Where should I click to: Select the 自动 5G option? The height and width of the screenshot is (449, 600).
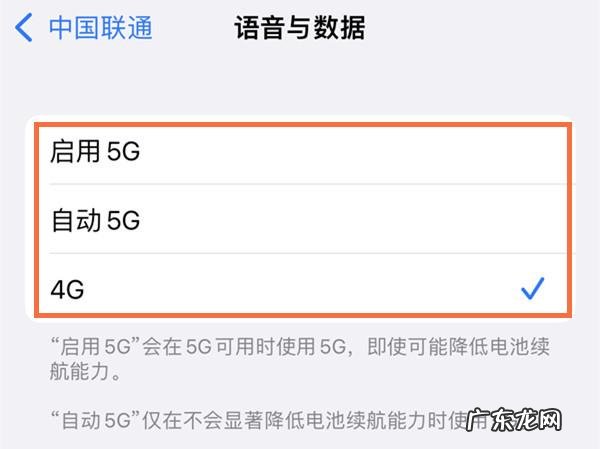pos(95,221)
